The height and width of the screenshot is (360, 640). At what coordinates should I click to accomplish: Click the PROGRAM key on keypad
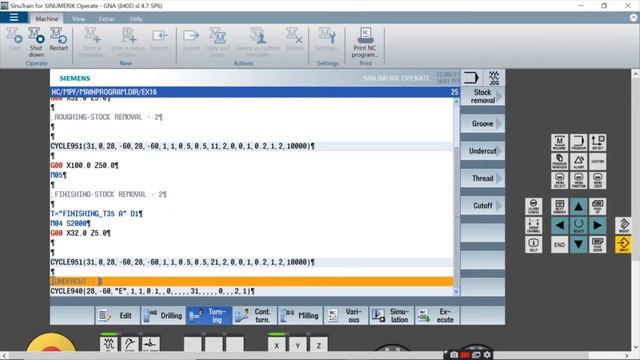pos(578,142)
